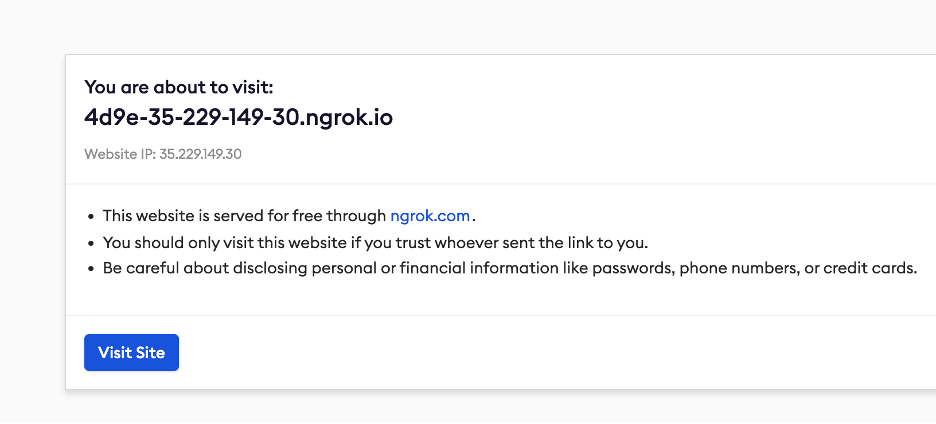Screen dimensions: 936x424
Task: Click the 'You are about to visit:' heading
Action: pos(178,87)
